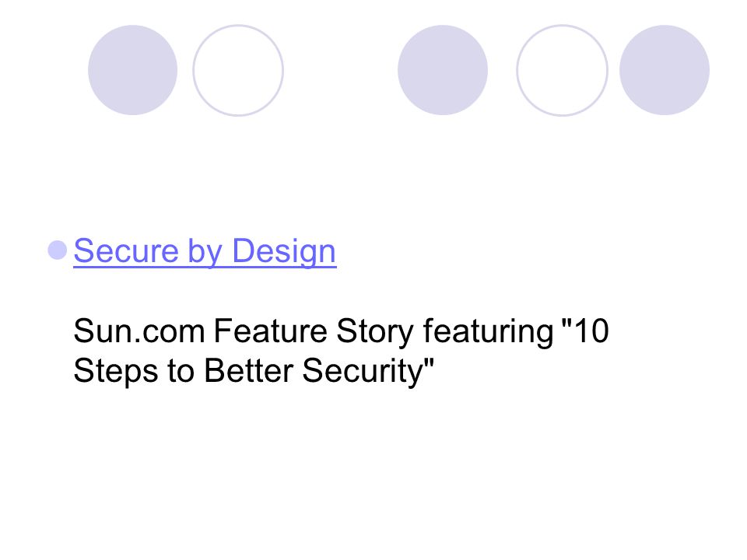Click the second outlined empty circle
Screen dimensions: 747x560
[x=562, y=70]
